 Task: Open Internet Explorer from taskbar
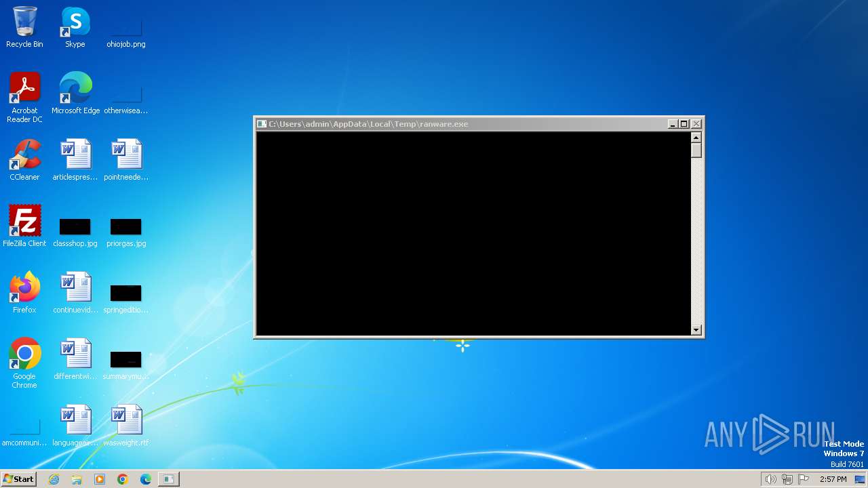coord(54,479)
